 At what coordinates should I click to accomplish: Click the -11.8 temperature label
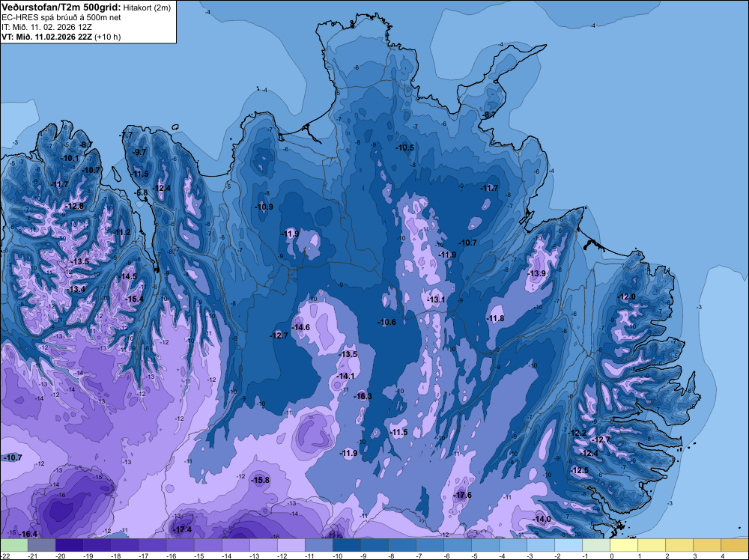495,318
